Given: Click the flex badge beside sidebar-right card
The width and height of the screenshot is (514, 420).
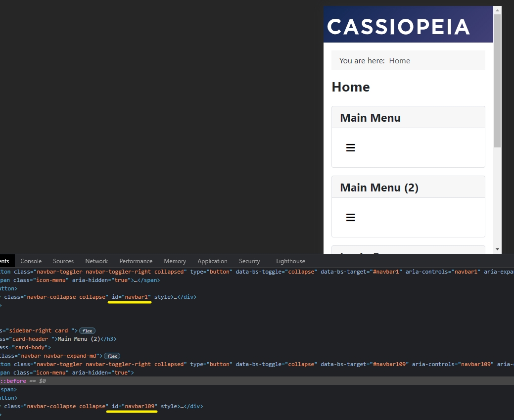Looking at the screenshot, I should 87,331.
